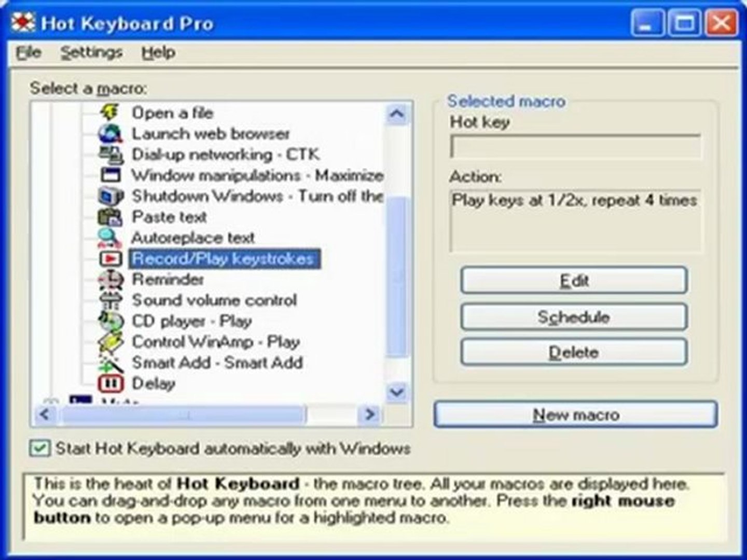Select "Window manipulations - Maximize" macro
This screenshot has width=747, height=560.
pos(257,175)
